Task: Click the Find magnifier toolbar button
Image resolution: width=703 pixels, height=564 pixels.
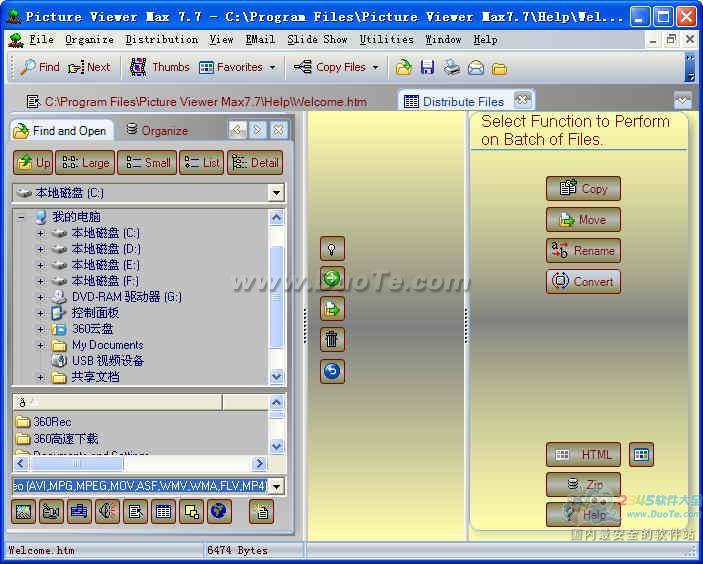Action: [39, 67]
